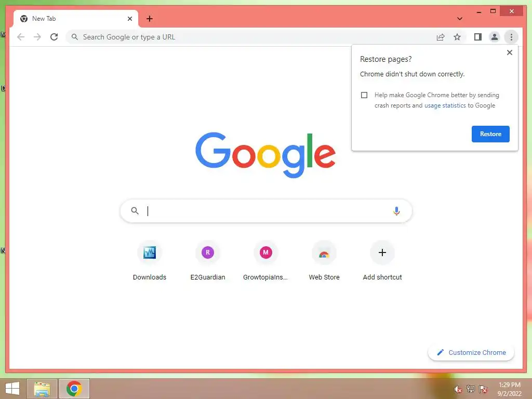Click the search icon in the address bar

coord(75,37)
